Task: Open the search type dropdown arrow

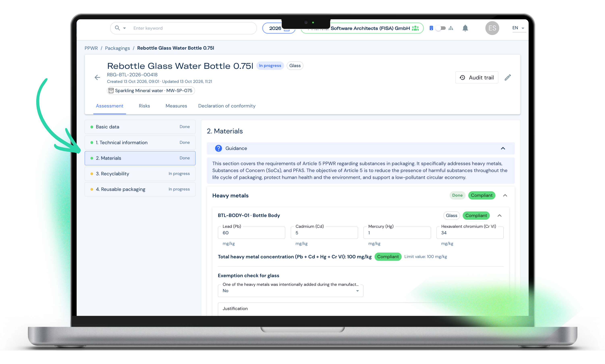Action: [125, 28]
